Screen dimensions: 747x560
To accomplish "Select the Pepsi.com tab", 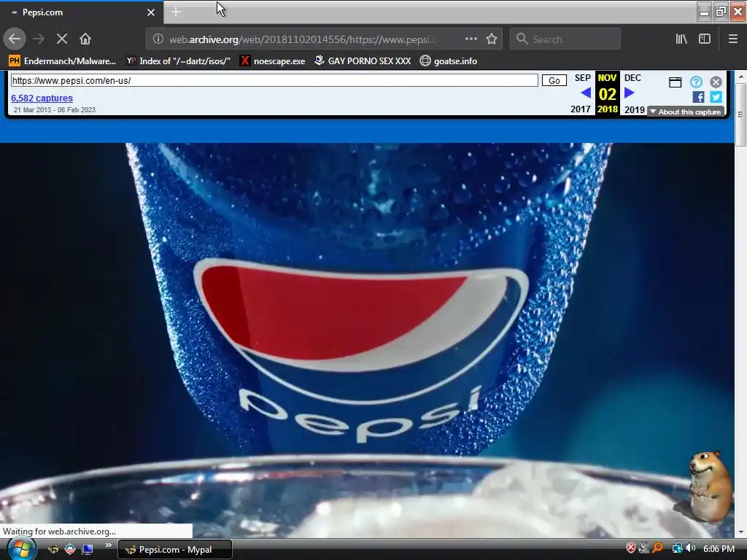I will click(x=82, y=12).
